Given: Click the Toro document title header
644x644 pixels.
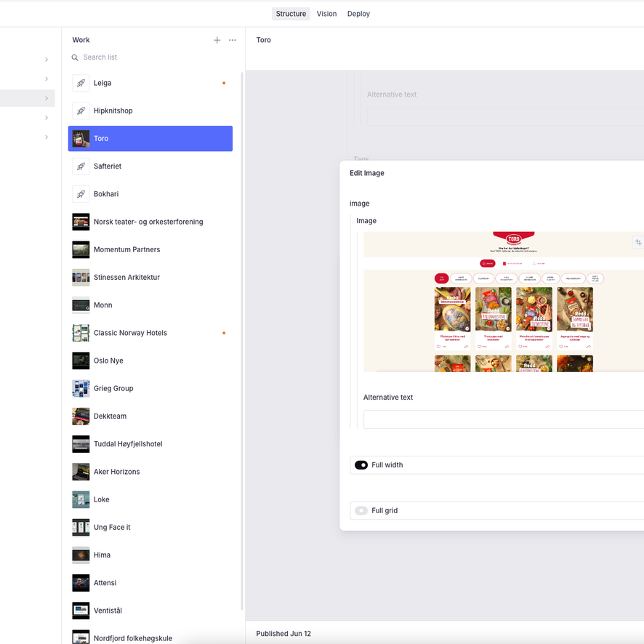Looking at the screenshot, I should point(264,40).
